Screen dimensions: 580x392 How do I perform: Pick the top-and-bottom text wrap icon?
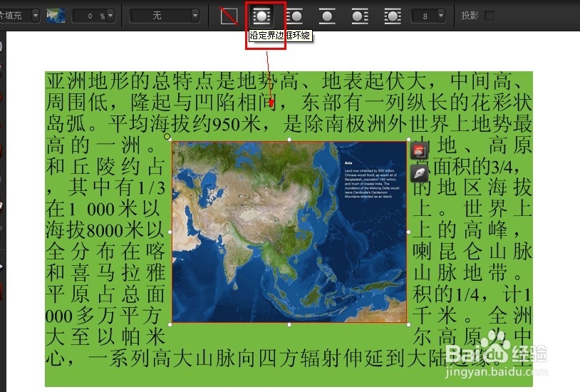coord(327,16)
